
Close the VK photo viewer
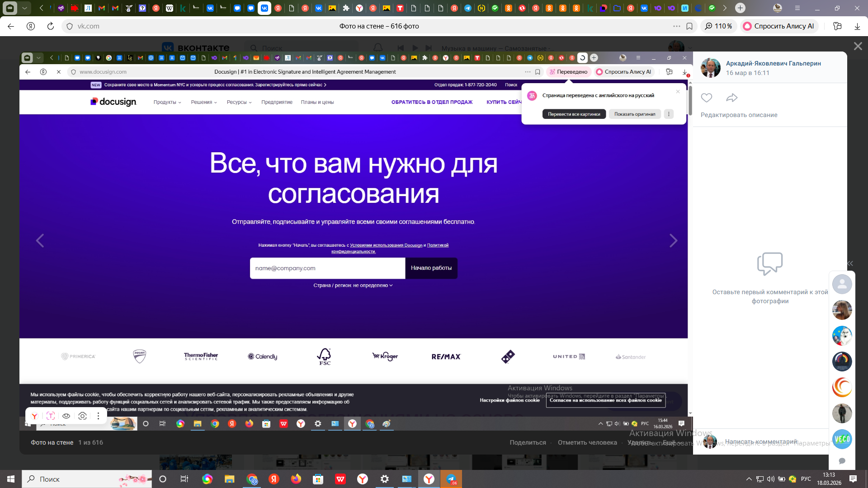tap(858, 46)
